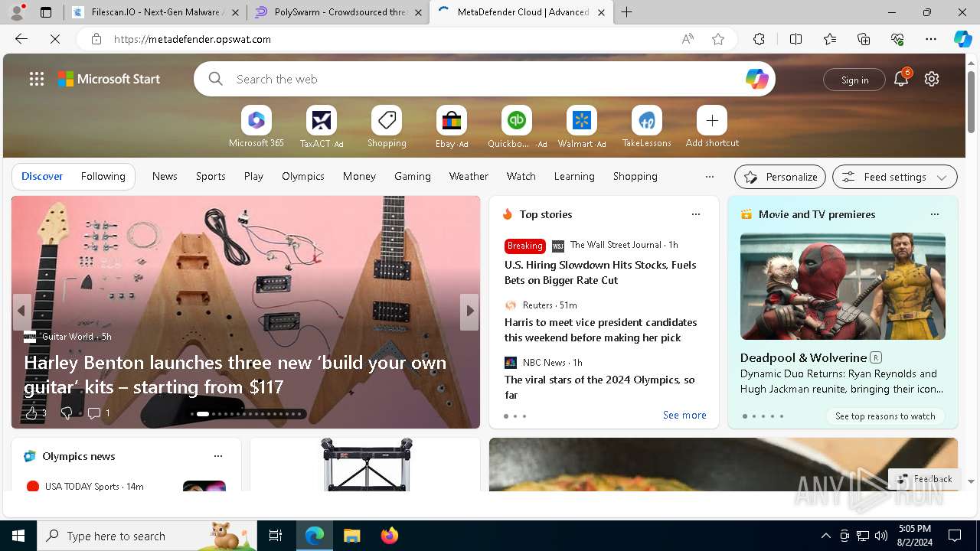Open Movie and TV premieres options menu
Screen dimensions: 980x551
pyautogui.click(x=935, y=214)
